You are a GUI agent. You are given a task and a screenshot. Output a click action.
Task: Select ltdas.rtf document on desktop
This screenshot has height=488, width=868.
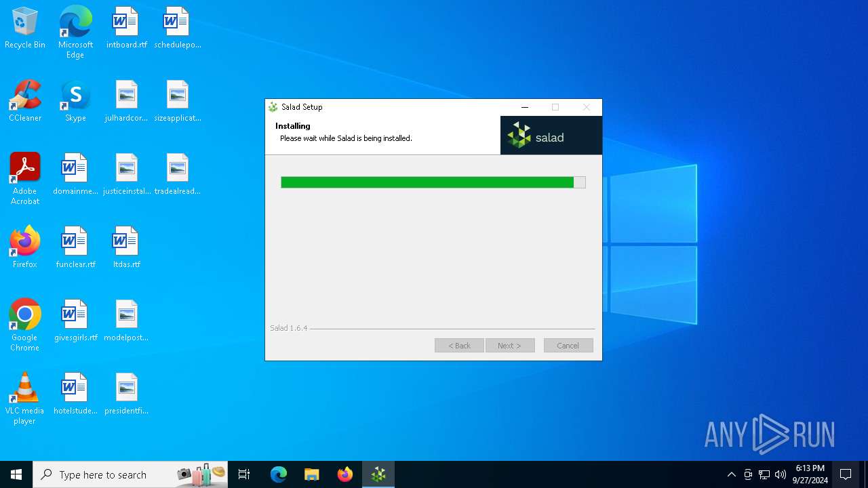126,248
